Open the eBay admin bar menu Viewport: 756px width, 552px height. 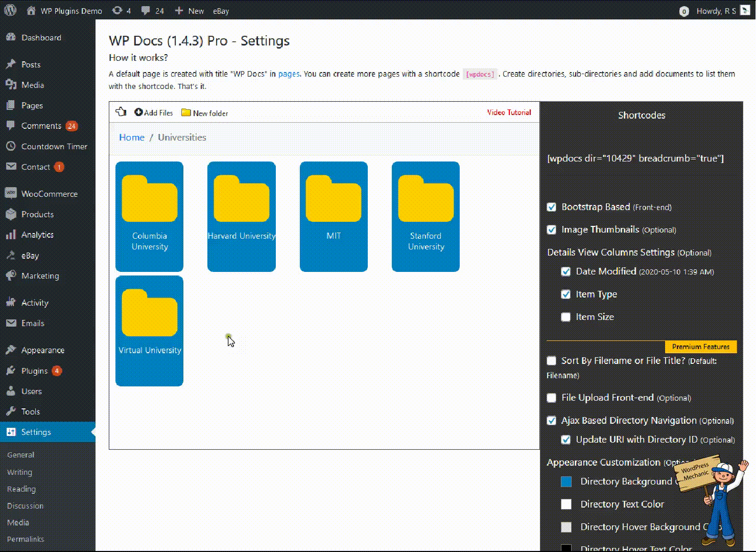click(221, 11)
